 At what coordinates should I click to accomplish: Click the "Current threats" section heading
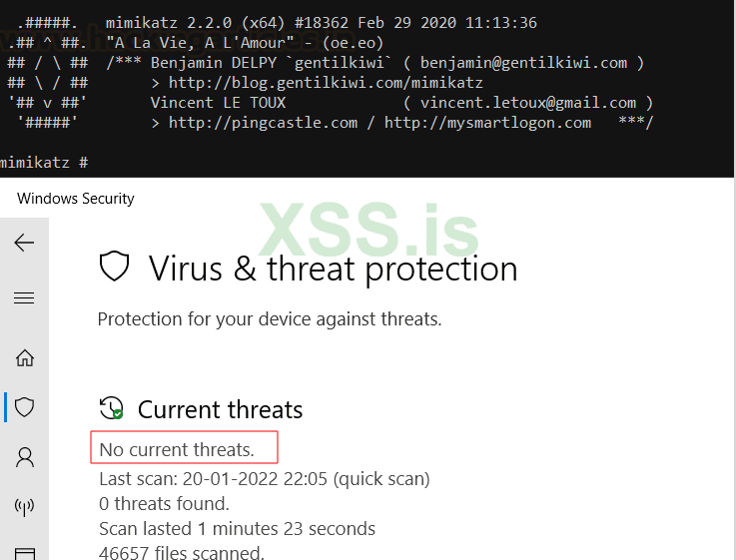(x=220, y=409)
